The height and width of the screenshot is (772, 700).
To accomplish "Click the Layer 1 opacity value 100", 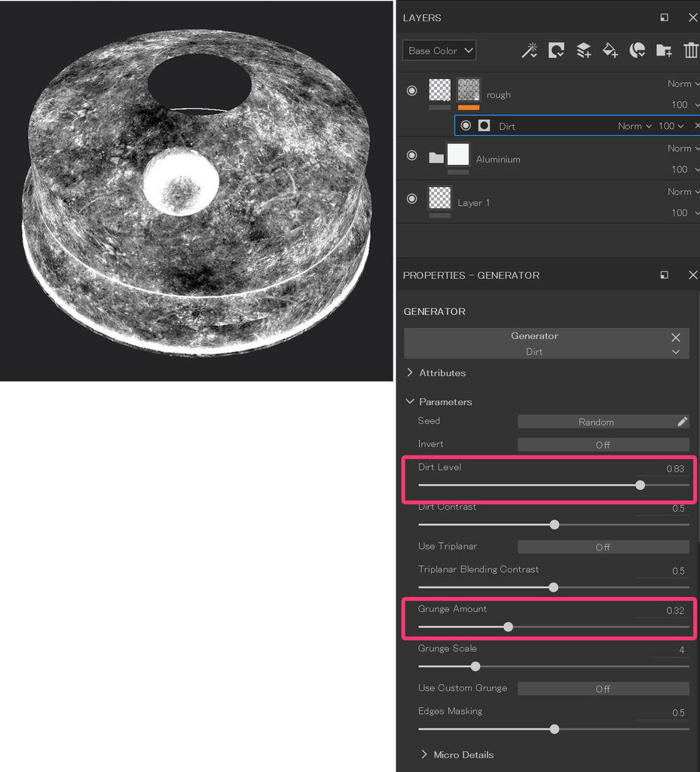I will [680, 212].
